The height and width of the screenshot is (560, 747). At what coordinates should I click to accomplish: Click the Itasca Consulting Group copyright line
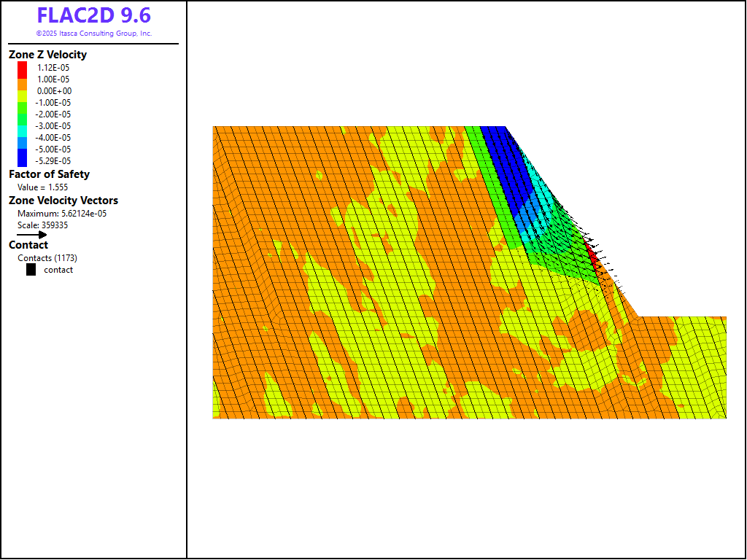point(93,34)
